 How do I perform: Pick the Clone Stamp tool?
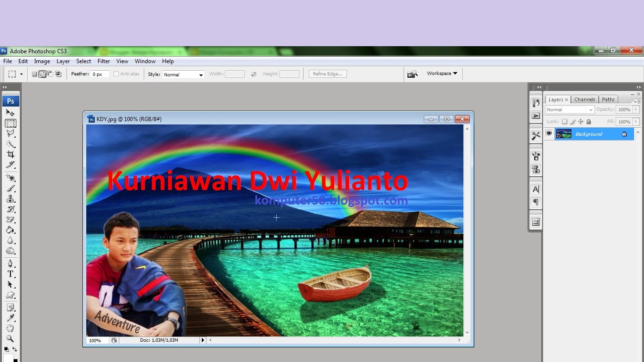tap(11, 199)
